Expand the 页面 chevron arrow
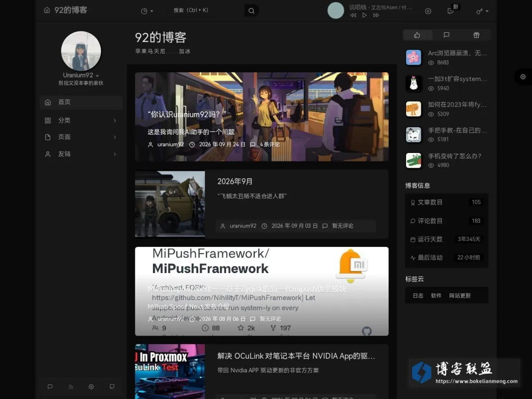The width and height of the screenshot is (532, 399). [x=115, y=137]
